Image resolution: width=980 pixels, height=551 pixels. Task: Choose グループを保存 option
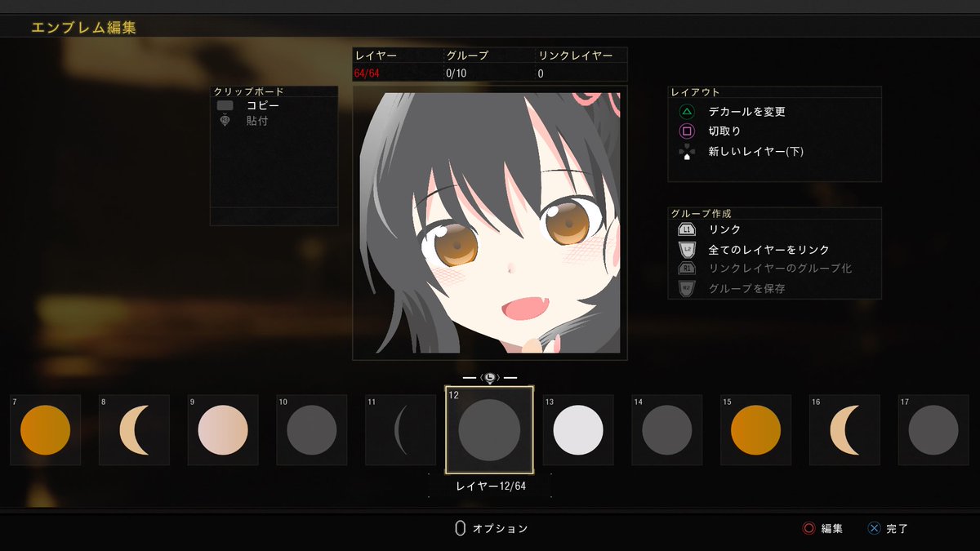pyautogui.click(x=746, y=288)
